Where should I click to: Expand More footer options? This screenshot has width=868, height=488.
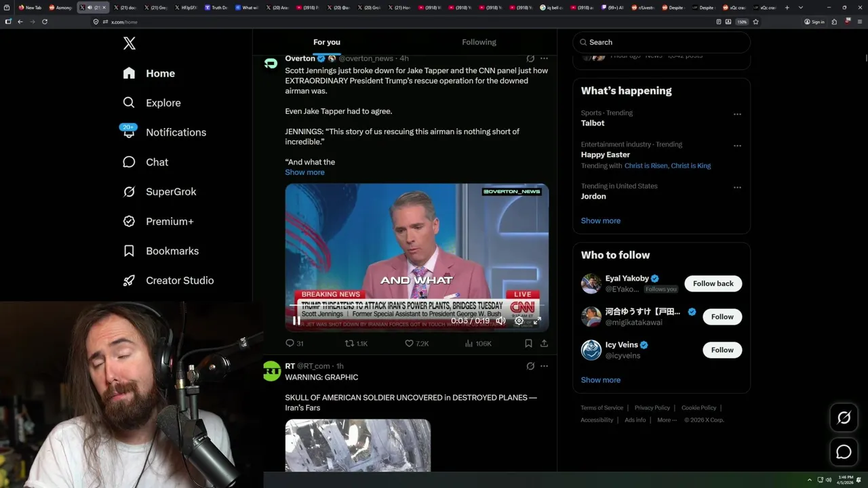[667, 420]
